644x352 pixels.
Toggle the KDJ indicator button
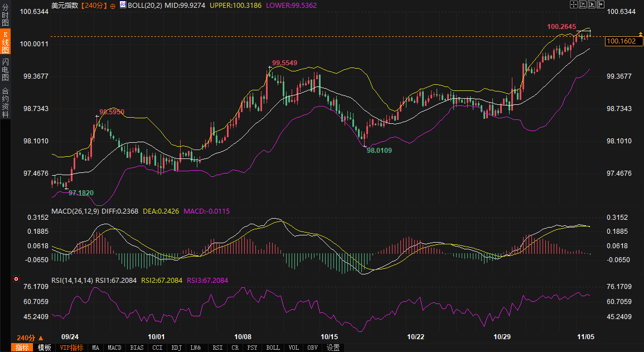(x=177, y=348)
